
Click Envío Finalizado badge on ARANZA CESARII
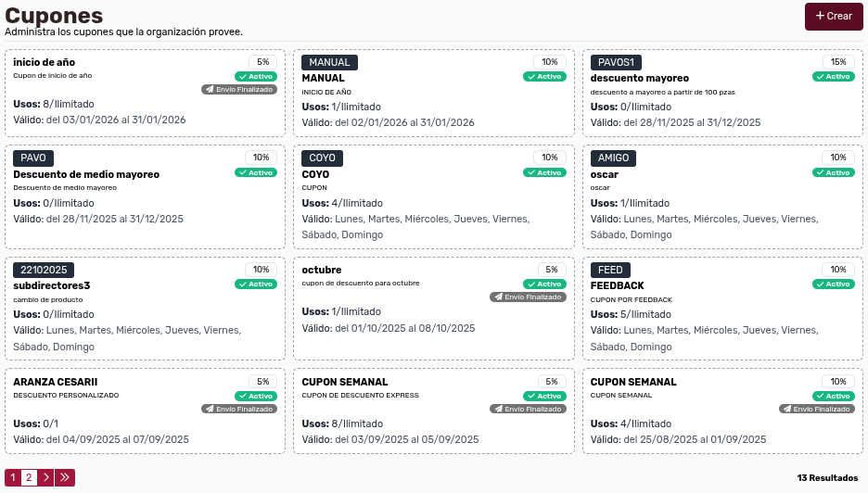239,409
